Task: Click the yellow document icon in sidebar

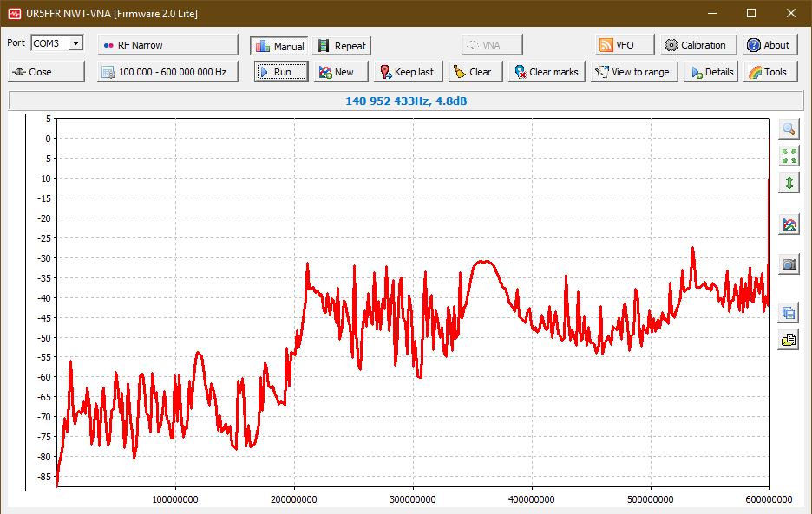Action: pyautogui.click(x=789, y=340)
